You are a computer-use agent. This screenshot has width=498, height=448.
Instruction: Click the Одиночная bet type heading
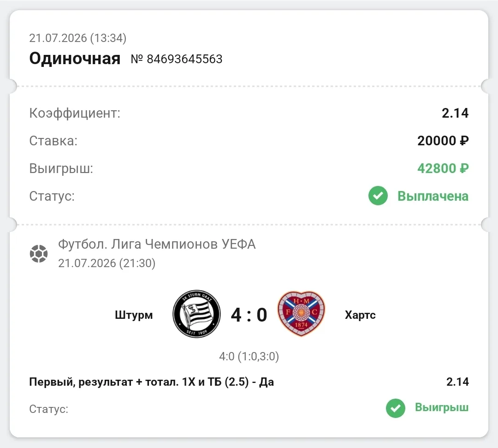pyautogui.click(x=75, y=59)
